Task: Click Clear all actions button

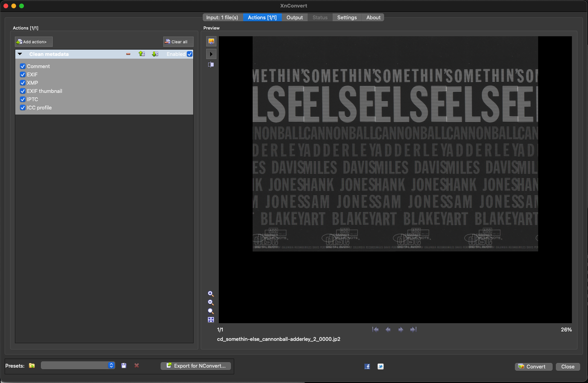Action: pyautogui.click(x=179, y=42)
